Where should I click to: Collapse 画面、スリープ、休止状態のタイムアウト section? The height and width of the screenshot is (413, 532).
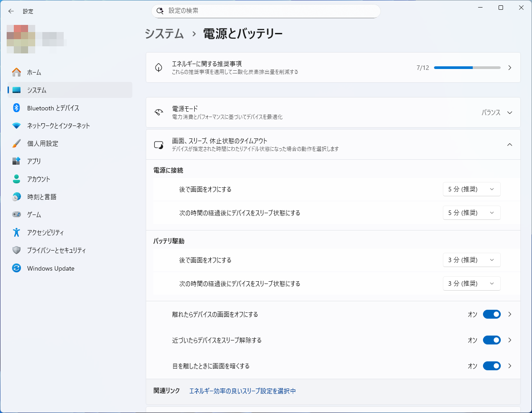coord(509,145)
